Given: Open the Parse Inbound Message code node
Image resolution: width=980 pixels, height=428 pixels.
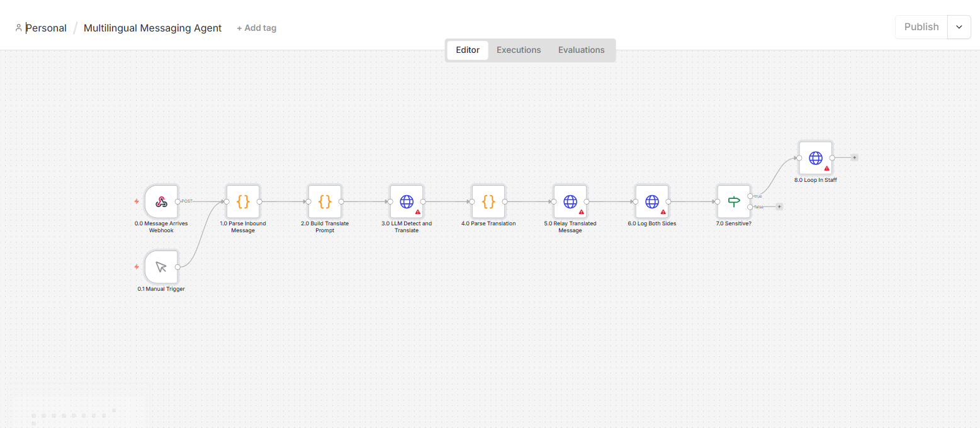Looking at the screenshot, I should pyautogui.click(x=243, y=201).
